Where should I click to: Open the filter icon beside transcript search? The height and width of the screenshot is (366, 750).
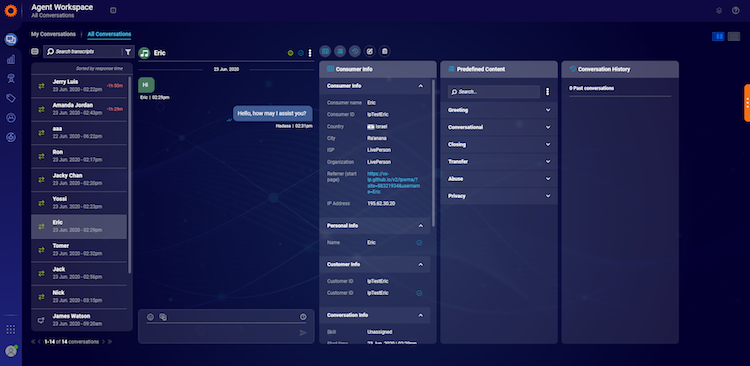tap(128, 52)
